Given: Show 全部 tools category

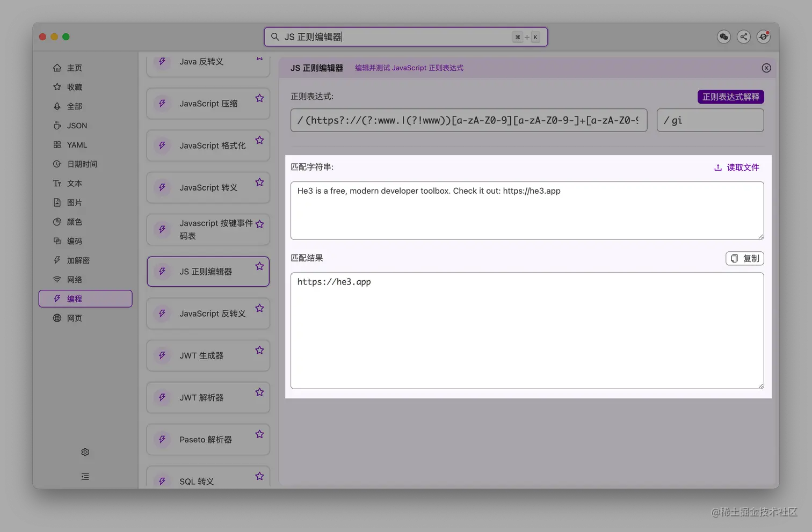Looking at the screenshot, I should coord(85,106).
